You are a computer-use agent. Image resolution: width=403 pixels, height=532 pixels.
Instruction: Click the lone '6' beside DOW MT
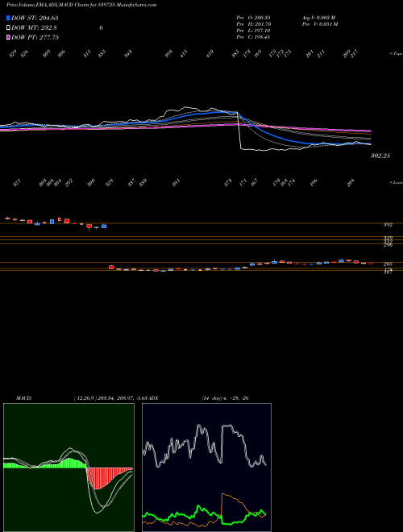pos(101,28)
